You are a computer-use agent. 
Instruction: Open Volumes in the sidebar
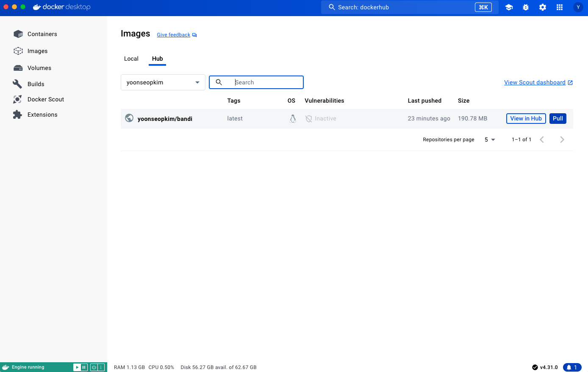39,68
